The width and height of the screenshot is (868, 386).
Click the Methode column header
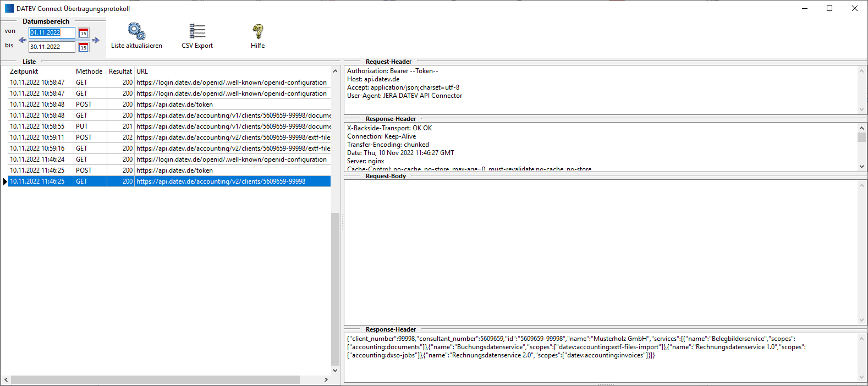point(89,71)
